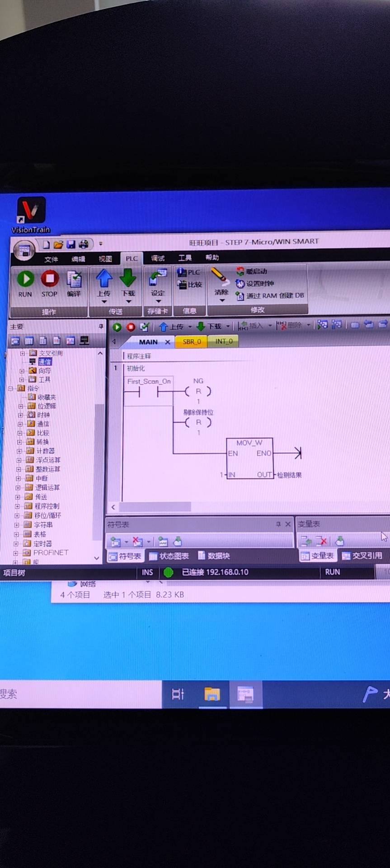Click editor toolbar compile check icon

coord(145,327)
